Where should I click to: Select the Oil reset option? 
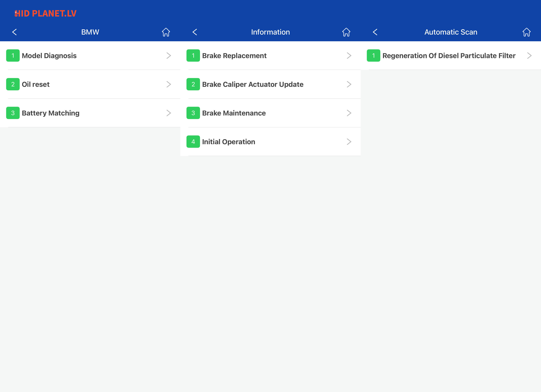36,84
